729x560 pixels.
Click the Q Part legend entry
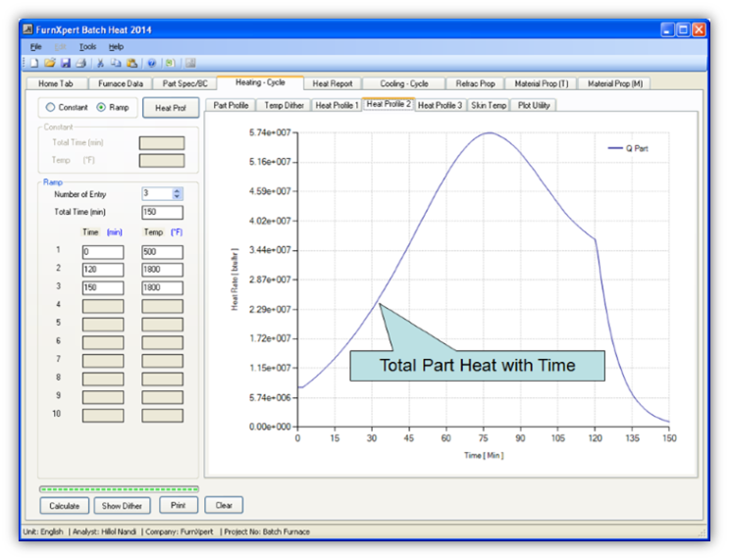click(628, 148)
